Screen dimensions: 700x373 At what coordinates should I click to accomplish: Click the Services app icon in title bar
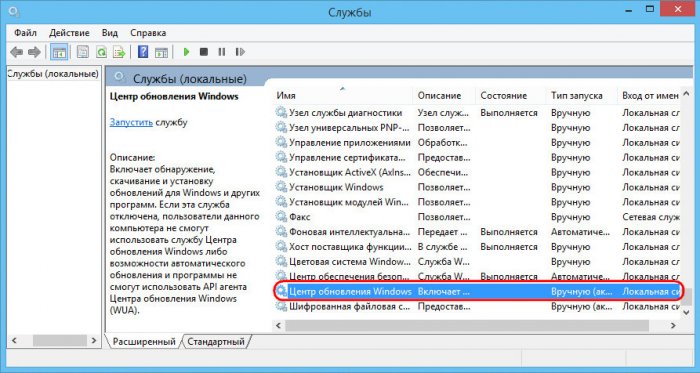pos(14,11)
